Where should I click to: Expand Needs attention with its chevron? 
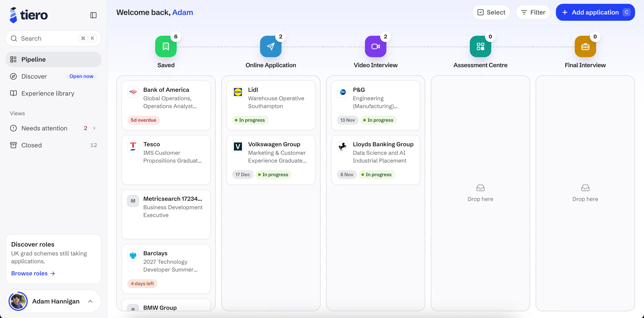click(x=94, y=128)
